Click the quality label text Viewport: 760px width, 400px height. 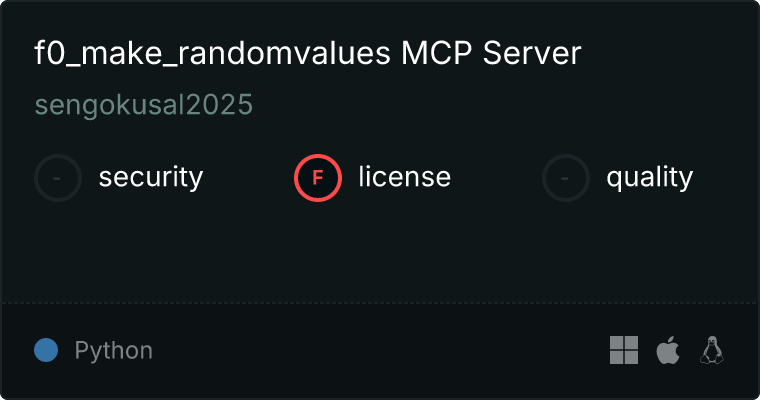tap(650, 178)
